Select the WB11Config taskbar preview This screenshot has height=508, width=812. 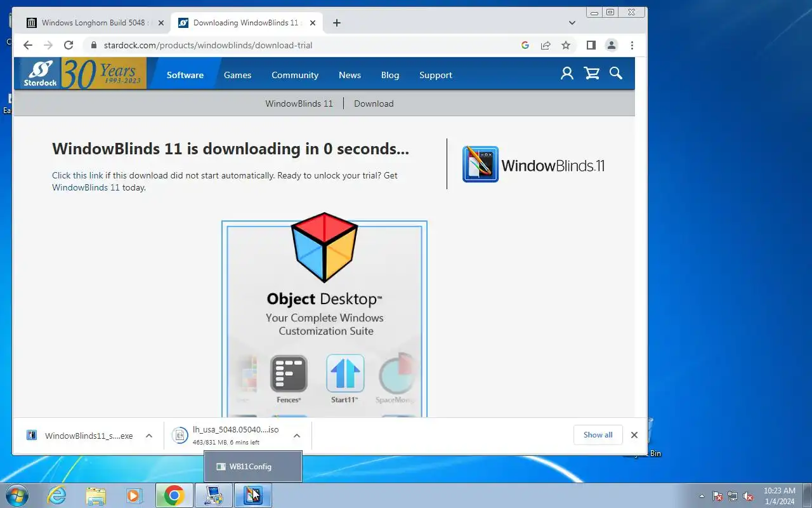pyautogui.click(x=253, y=466)
